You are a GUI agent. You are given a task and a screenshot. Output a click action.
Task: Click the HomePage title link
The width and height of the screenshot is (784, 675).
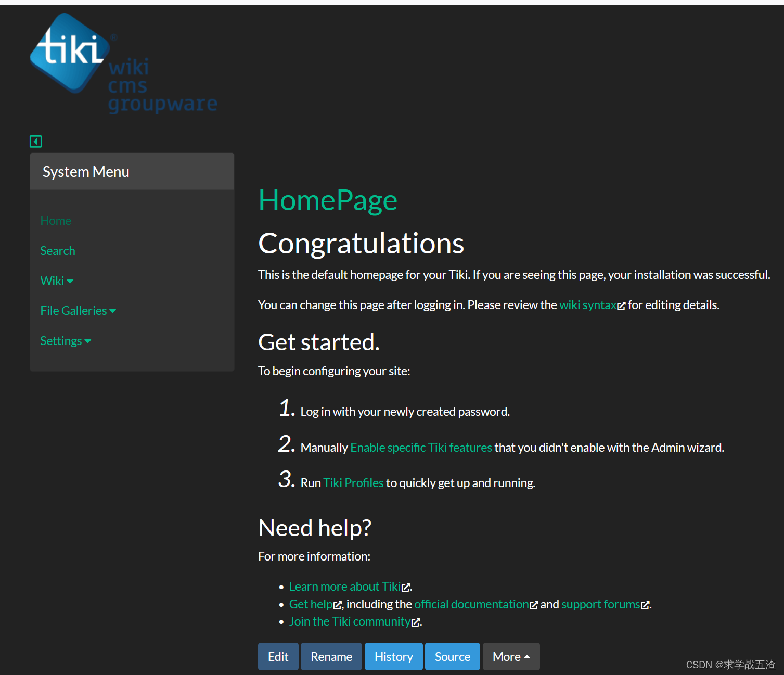(328, 200)
